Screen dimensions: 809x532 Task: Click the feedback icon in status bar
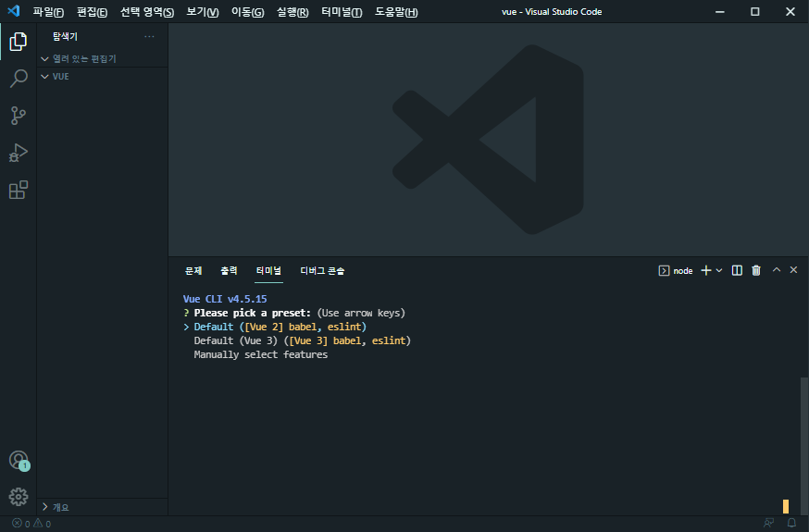coord(768,524)
